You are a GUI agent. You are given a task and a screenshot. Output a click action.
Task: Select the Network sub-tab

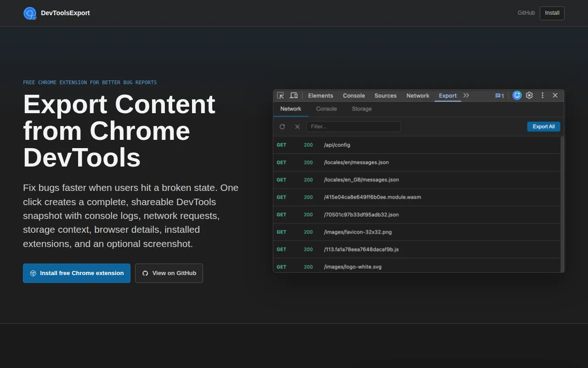coord(291,109)
